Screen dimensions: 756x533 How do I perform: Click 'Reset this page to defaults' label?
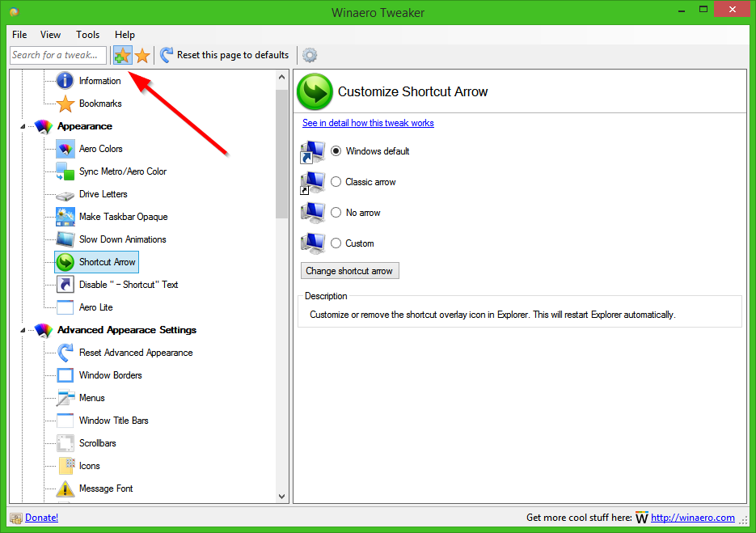click(x=233, y=55)
